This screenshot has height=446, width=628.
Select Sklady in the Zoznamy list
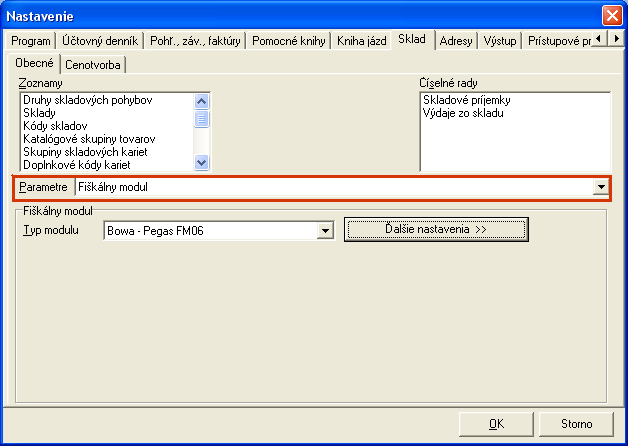pyautogui.click(x=40, y=113)
